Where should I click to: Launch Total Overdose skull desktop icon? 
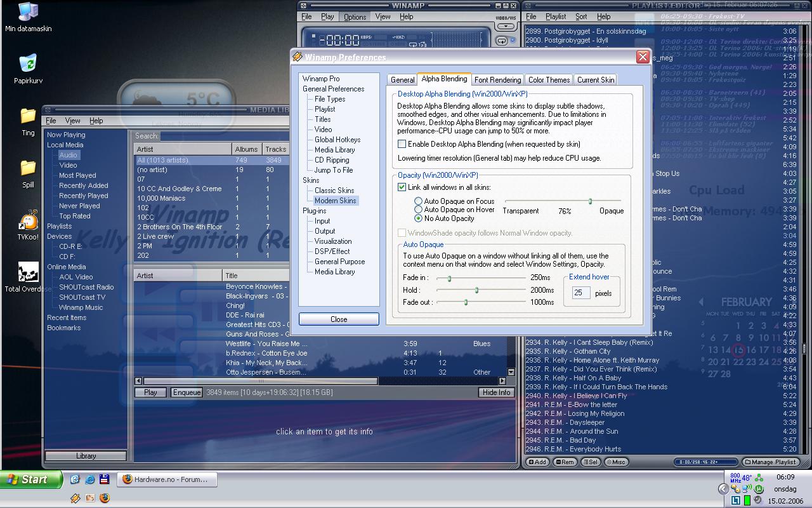[28, 277]
